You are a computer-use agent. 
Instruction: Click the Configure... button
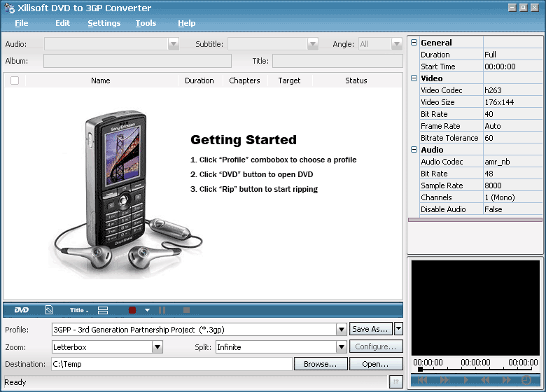pos(376,346)
